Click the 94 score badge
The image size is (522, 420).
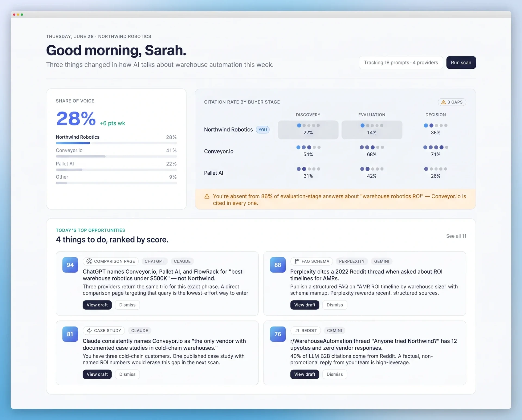pyautogui.click(x=70, y=265)
